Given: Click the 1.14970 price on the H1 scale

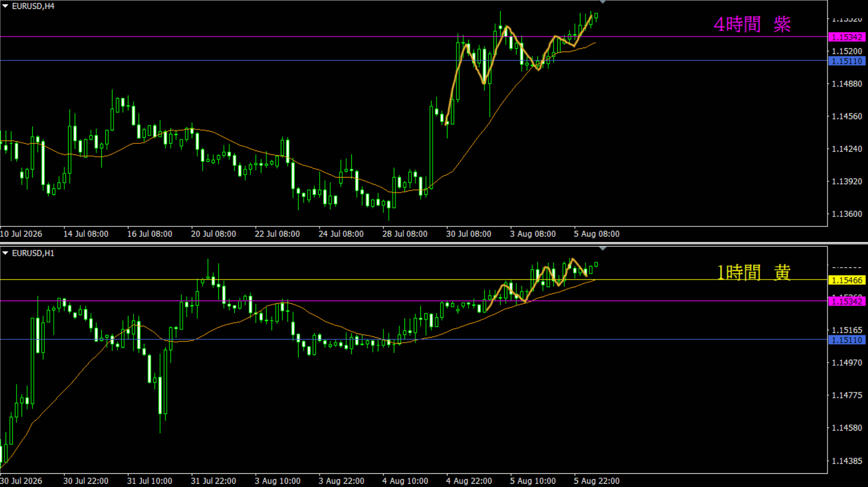Looking at the screenshot, I should 847,362.
